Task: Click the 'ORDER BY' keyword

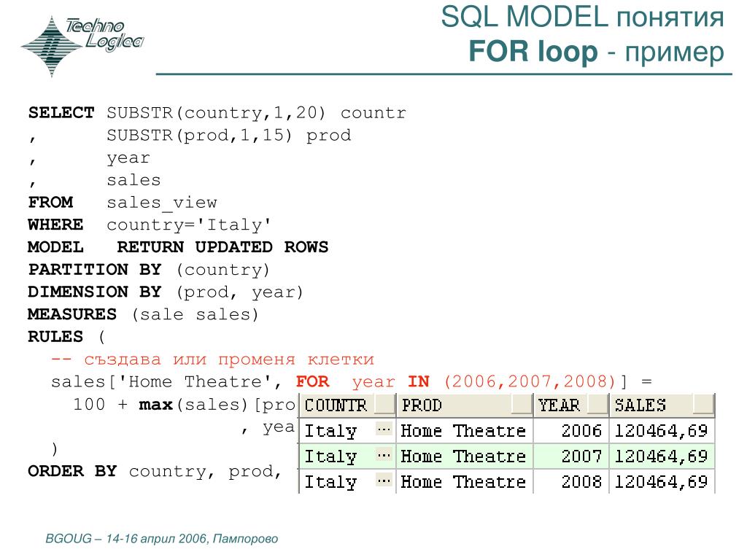Action: [72, 471]
